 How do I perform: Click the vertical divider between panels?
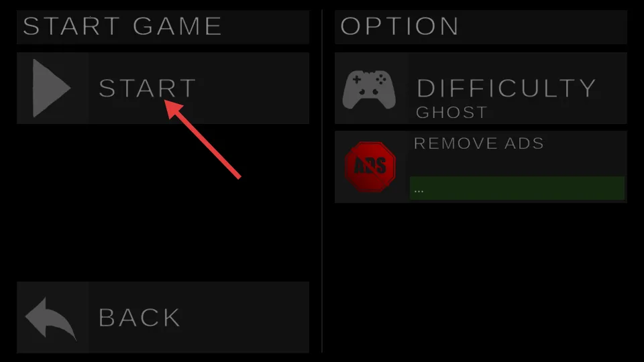pos(322,181)
